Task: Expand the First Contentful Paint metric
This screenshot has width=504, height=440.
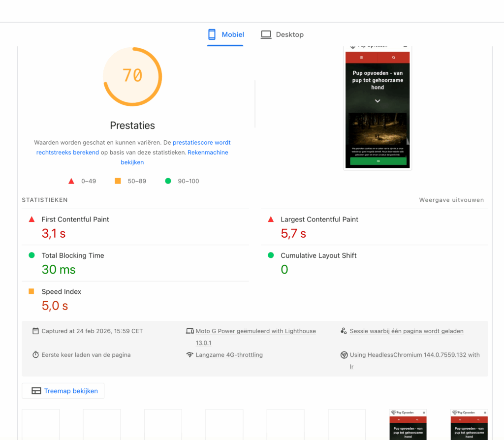Action: (75, 220)
